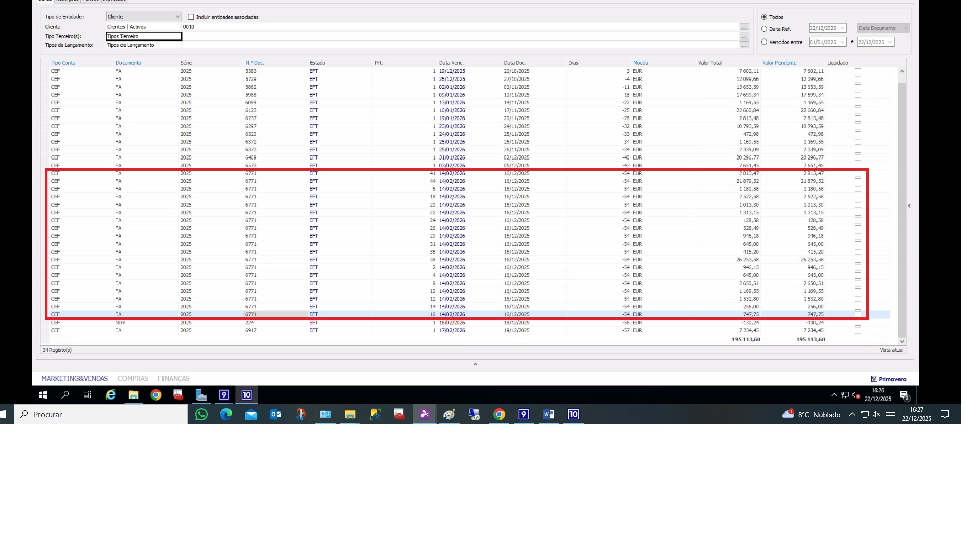Open Word from the taskbar
This screenshot has width=980, height=556.
tap(548, 414)
